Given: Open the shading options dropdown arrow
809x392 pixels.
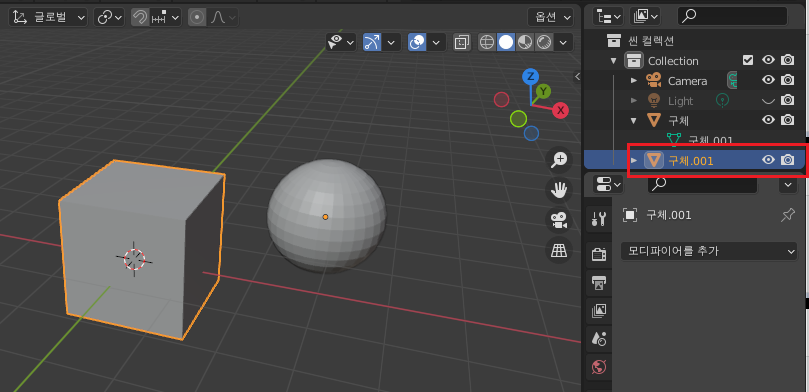Looking at the screenshot, I should (x=563, y=42).
